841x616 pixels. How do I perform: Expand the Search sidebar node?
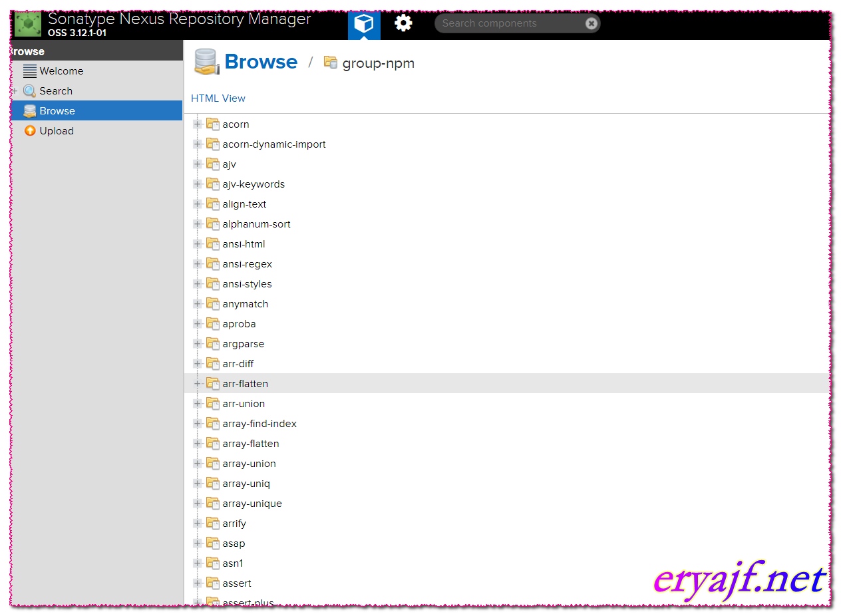pyautogui.click(x=15, y=91)
